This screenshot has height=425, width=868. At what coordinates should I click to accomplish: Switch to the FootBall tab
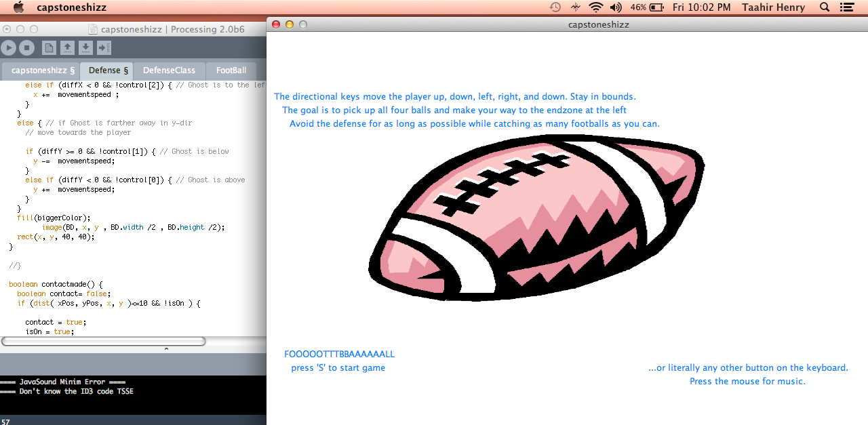(x=231, y=70)
